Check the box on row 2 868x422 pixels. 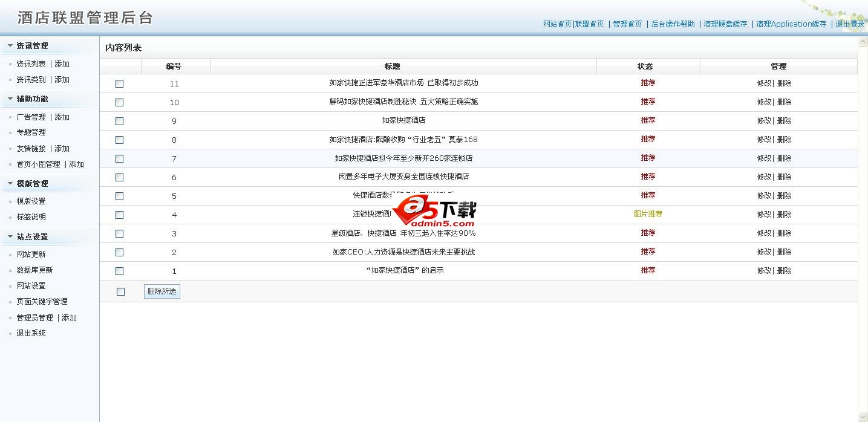[119, 252]
